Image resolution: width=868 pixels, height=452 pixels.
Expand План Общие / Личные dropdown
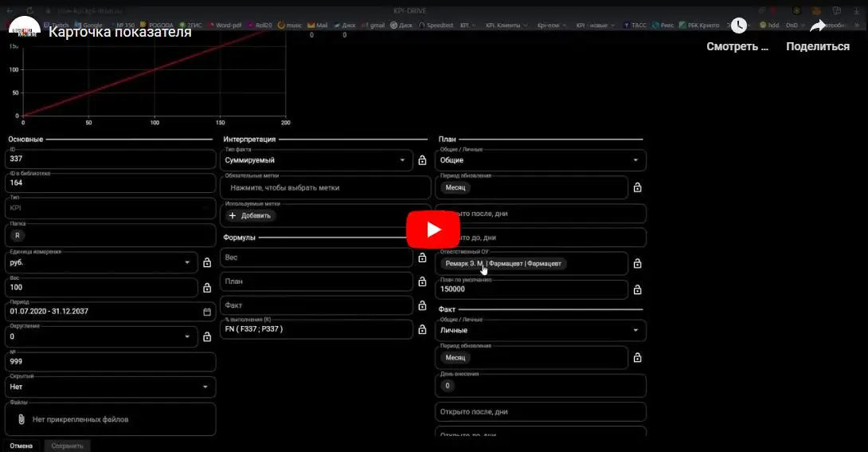541,160
